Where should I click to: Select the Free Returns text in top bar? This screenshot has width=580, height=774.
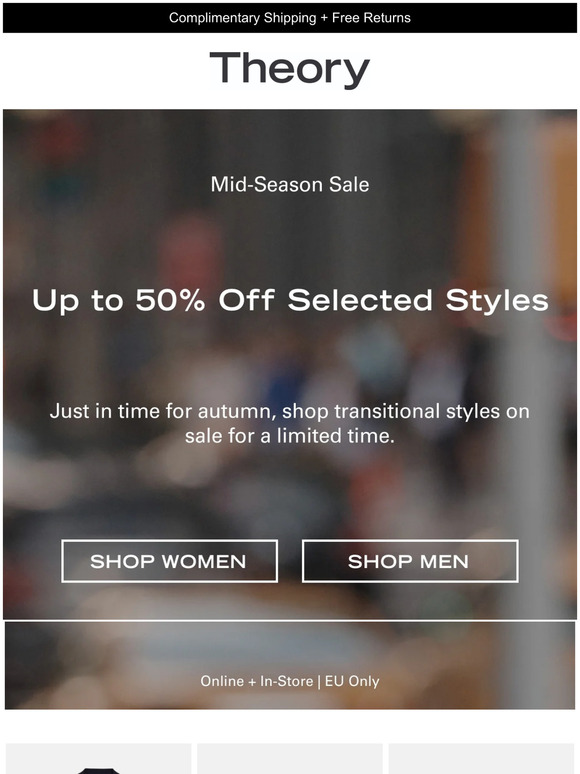(x=371, y=18)
